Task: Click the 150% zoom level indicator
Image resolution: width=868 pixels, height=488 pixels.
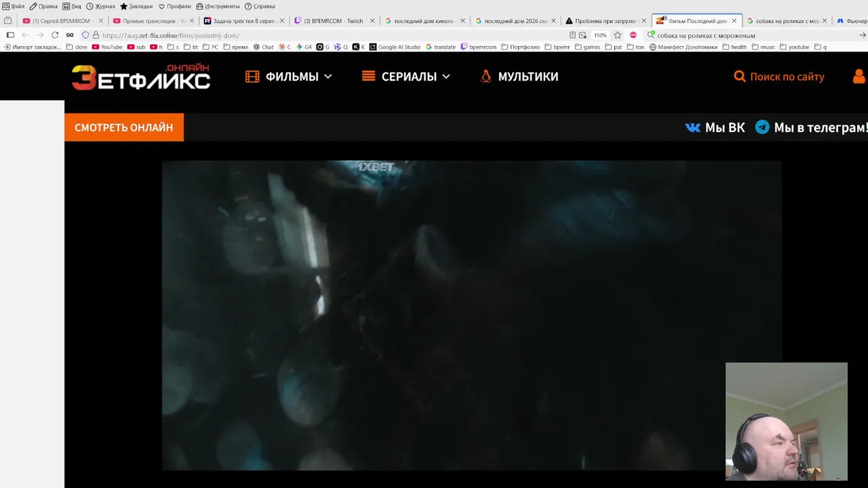Action: pos(601,35)
